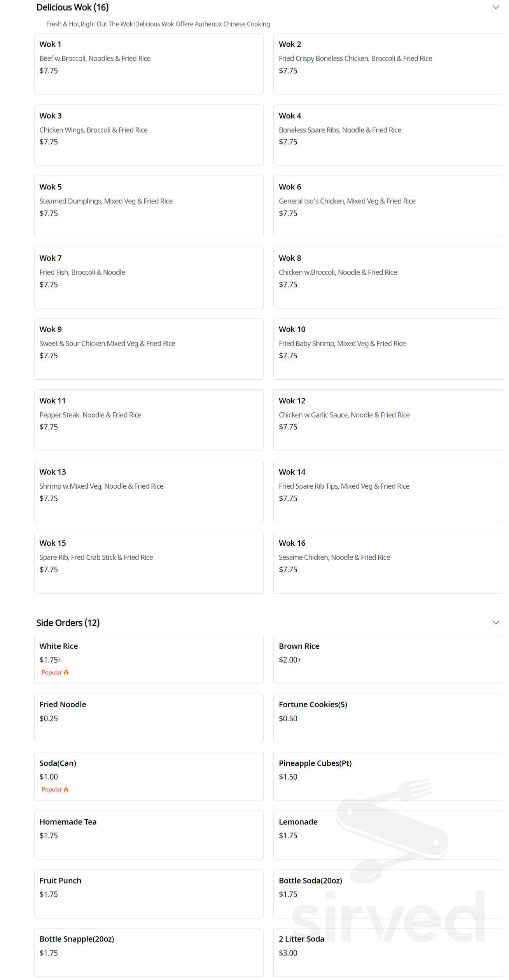
Task: Click the Popular flame icon under Soda(Can)
Action: [66, 789]
